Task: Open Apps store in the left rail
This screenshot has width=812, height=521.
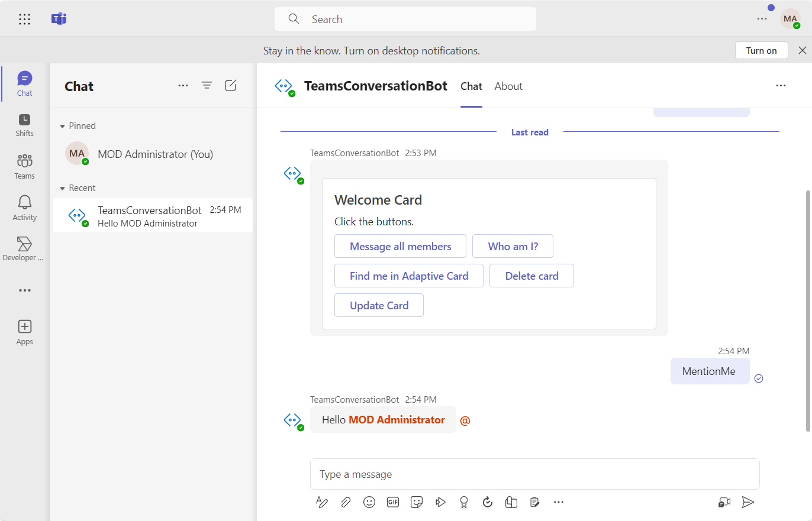Action: (x=24, y=332)
